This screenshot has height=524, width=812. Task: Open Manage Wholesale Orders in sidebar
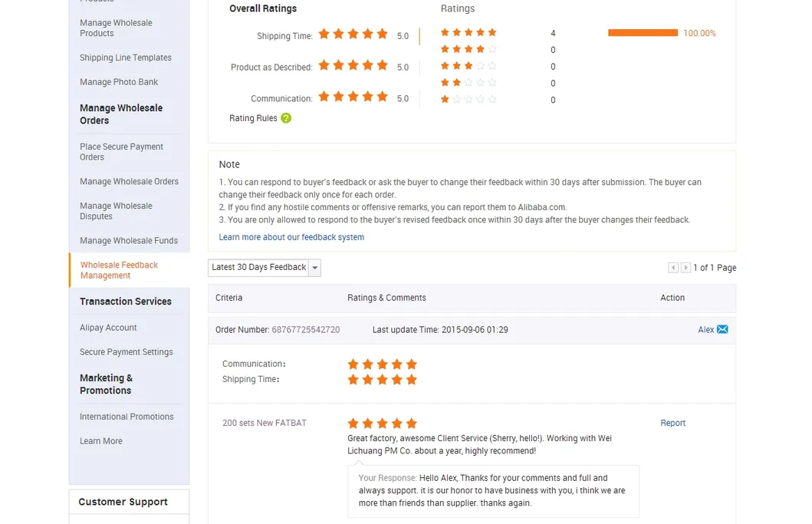(x=129, y=182)
